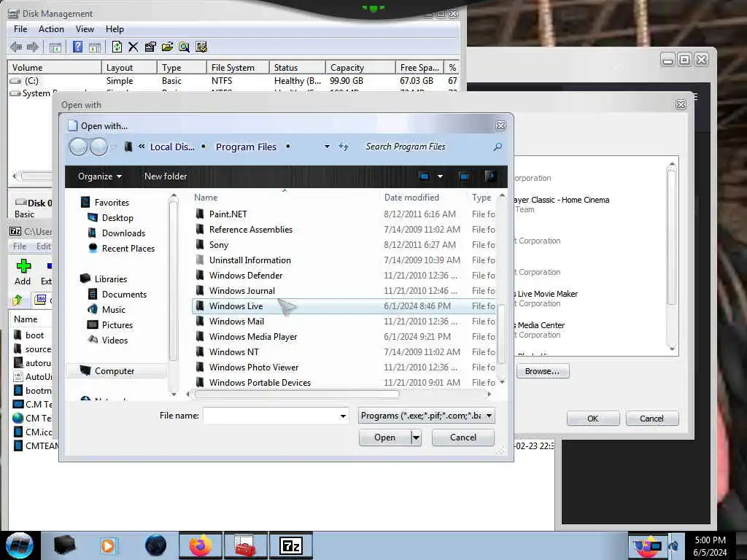The image size is (747, 560).
Task: Click Delete X icon in Disk Management toolbar
Action: pyautogui.click(x=133, y=47)
